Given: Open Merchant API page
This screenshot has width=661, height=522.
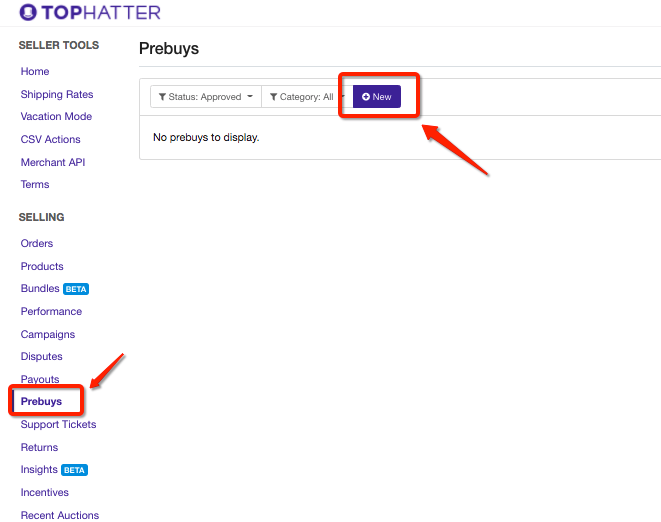Looking at the screenshot, I should [53, 162].
